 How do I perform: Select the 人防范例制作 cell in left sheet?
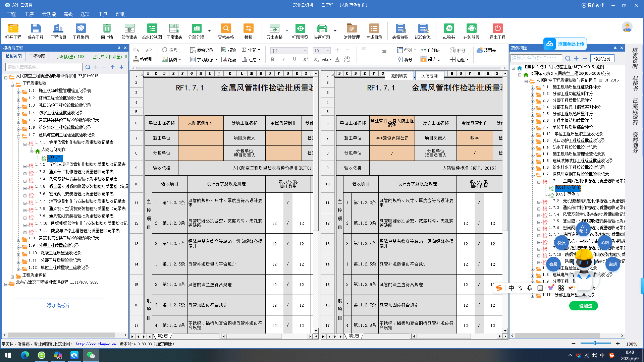click(x=201, y=123)
